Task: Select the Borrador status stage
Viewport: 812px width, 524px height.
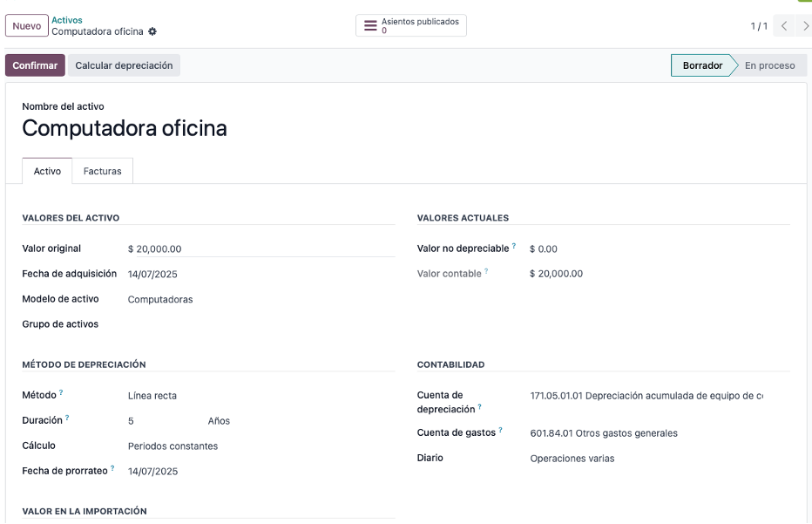Action: tap(702, 65)
